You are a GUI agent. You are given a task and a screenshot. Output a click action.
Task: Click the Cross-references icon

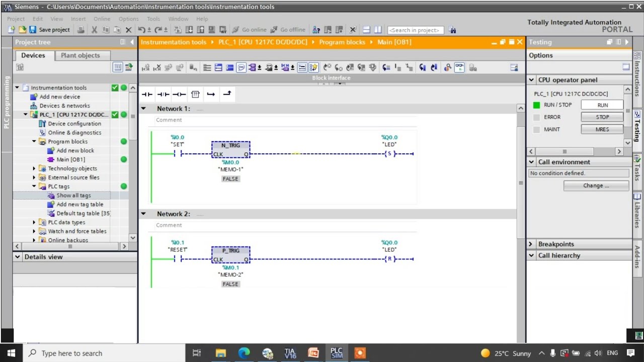[353, 30]
